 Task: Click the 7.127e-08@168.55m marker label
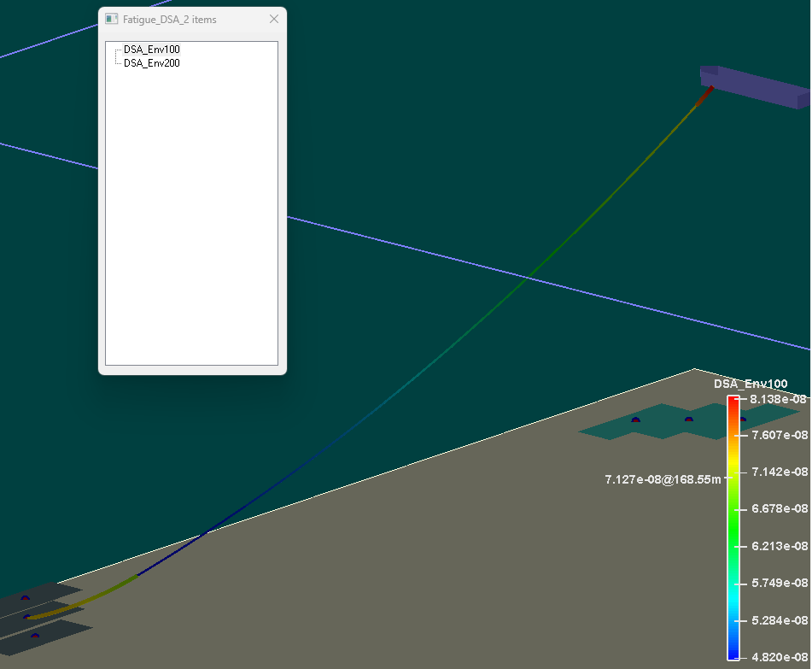662,479
